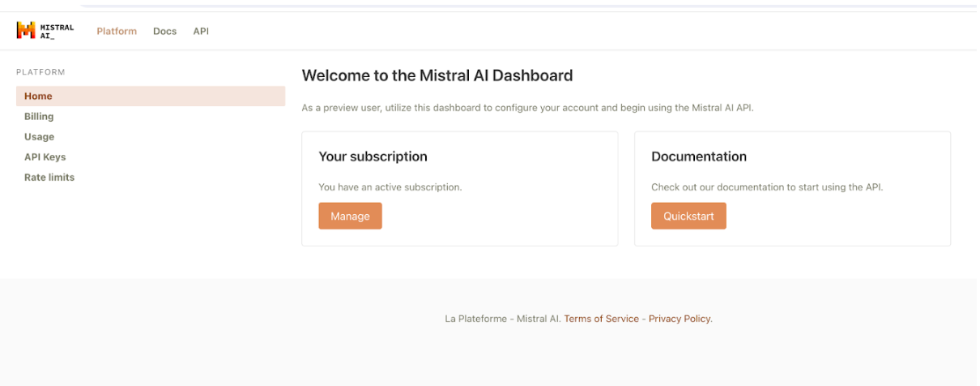Open the Platform top navigation item
980x386 pixels.
117,31
